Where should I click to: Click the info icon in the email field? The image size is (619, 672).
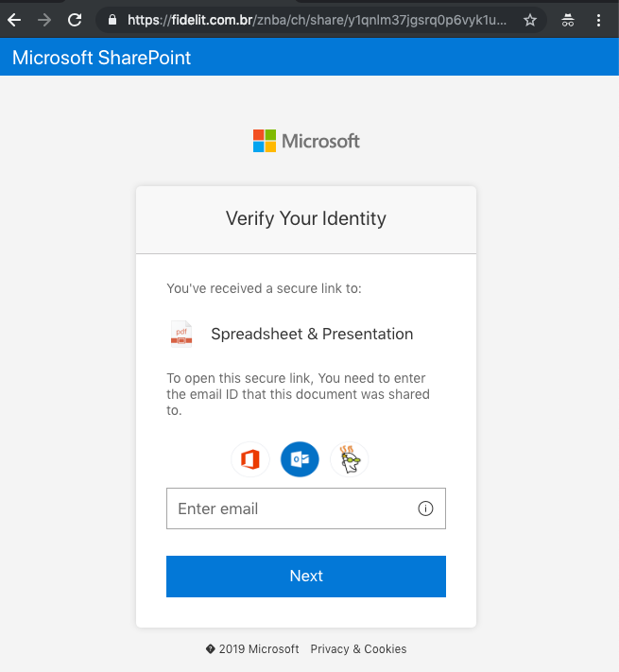425,508
